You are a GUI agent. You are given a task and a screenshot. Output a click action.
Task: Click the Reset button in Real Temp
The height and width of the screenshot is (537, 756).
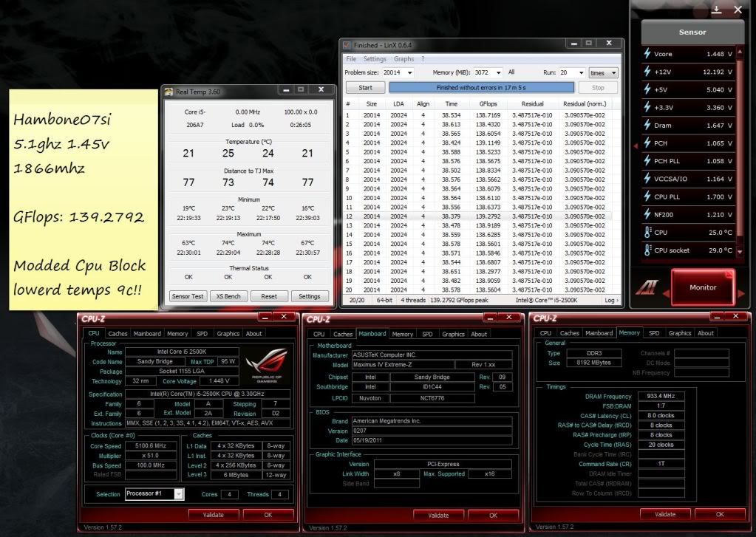[x=269, y=296]
